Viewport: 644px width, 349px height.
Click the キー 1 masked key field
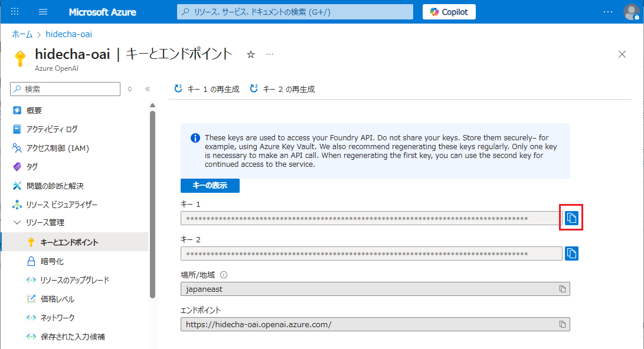coord(371,218)
